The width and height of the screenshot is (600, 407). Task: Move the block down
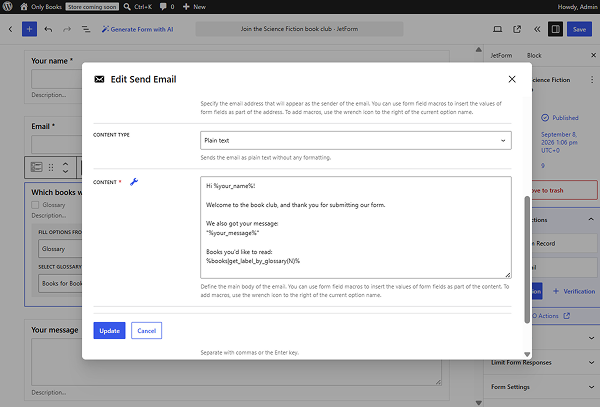point(65,171)
